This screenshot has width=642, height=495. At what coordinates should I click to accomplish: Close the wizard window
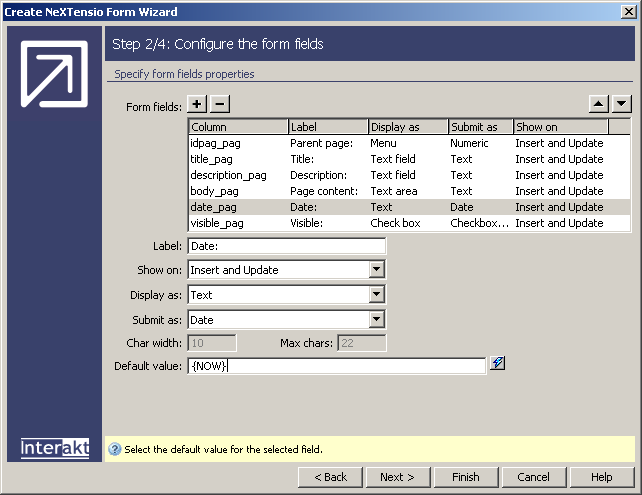[x=627, y=11]
